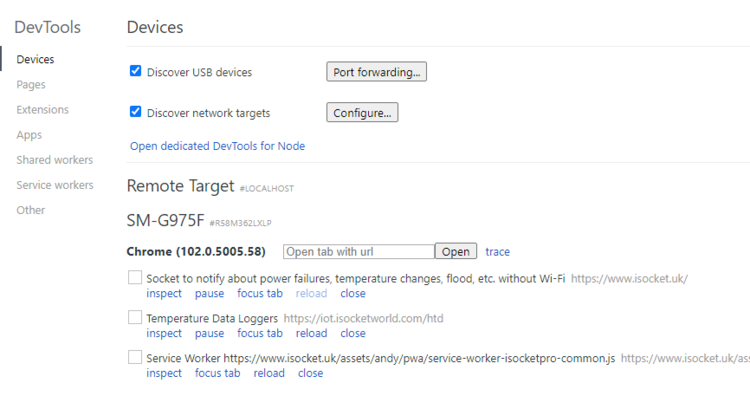Inspect the Service Worker entry
750x396 pixels.
point(164,373)
